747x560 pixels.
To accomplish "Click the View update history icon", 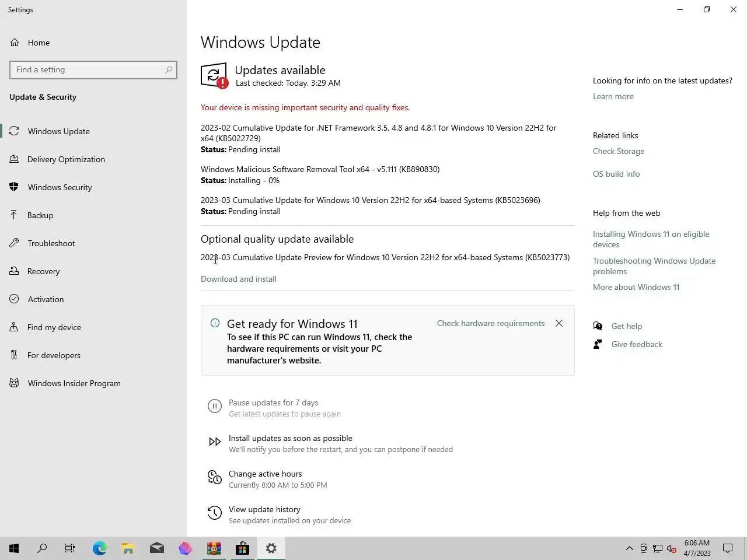I will pyautogui.click(x=215, y=513).
